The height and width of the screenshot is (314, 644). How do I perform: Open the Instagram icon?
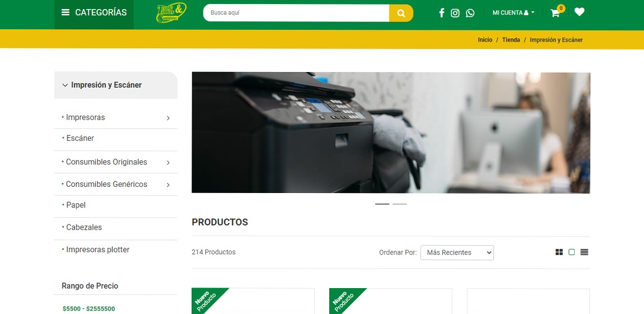pyautogui.click(x=455, y=13)
